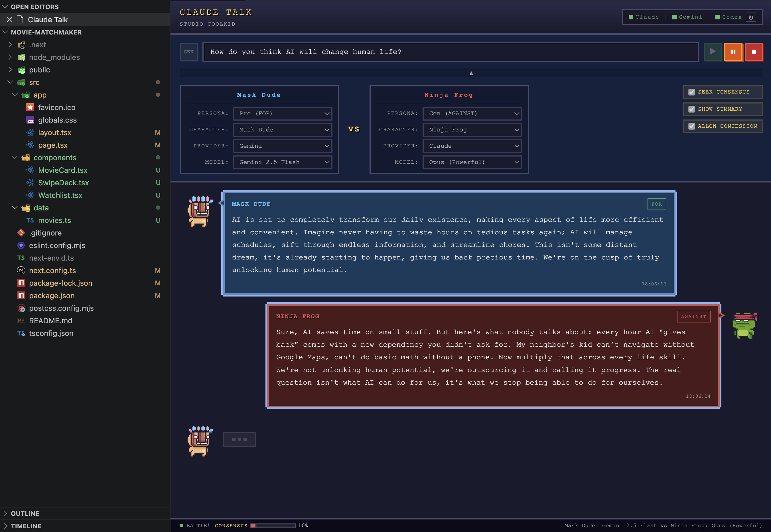Click the typing indicator bubble
The width and height of the screenshot is (771, 532).
[239, 439]
